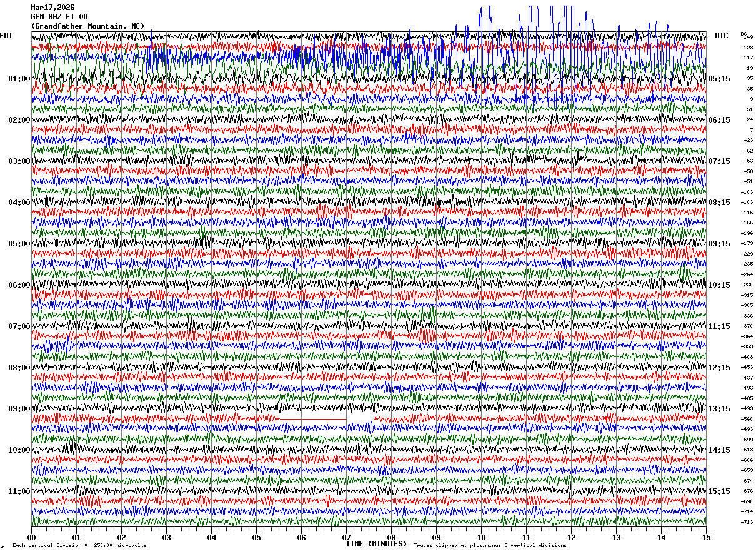Click the DC offset value -315
The image size is (756, 554).
(x=747, y=295)
